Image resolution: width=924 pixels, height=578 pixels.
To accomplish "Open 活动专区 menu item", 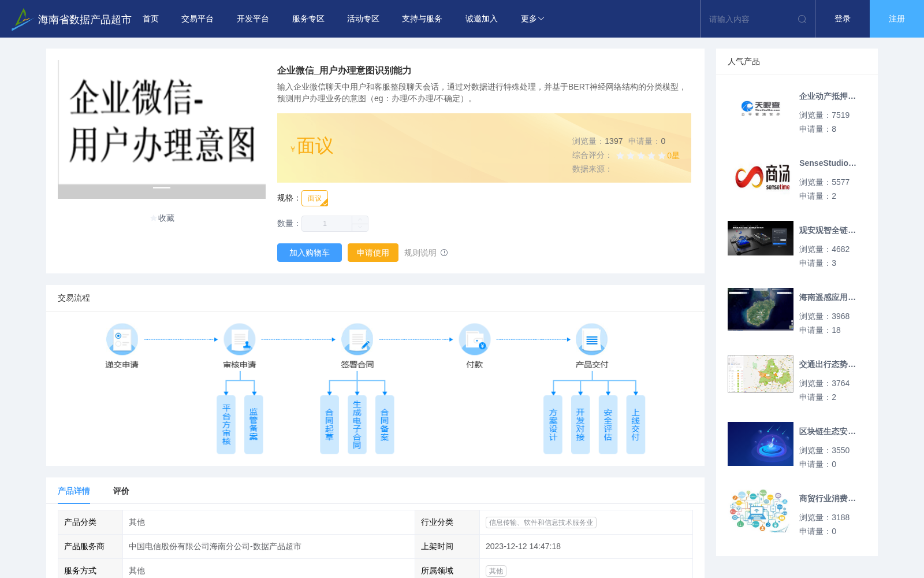I will point(363,19).
